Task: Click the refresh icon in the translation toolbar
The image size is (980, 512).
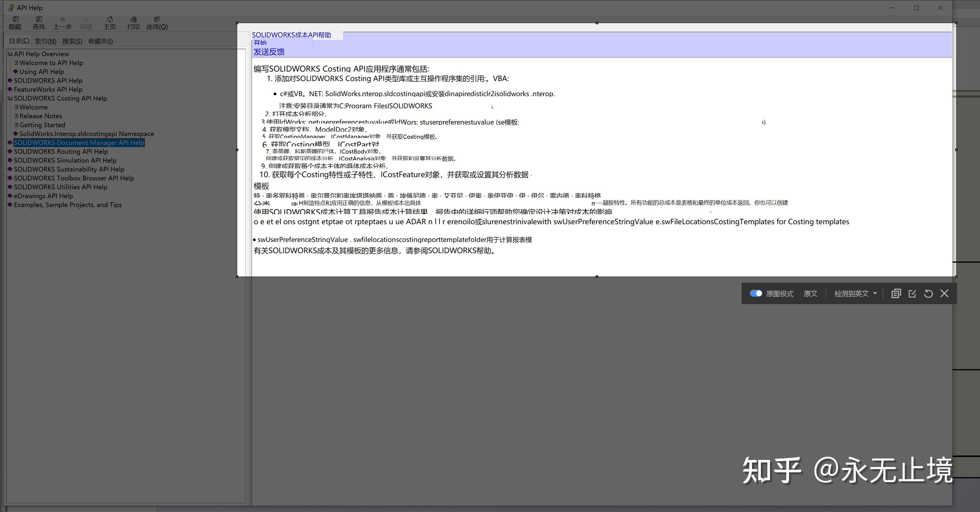Action: (928, 294)
